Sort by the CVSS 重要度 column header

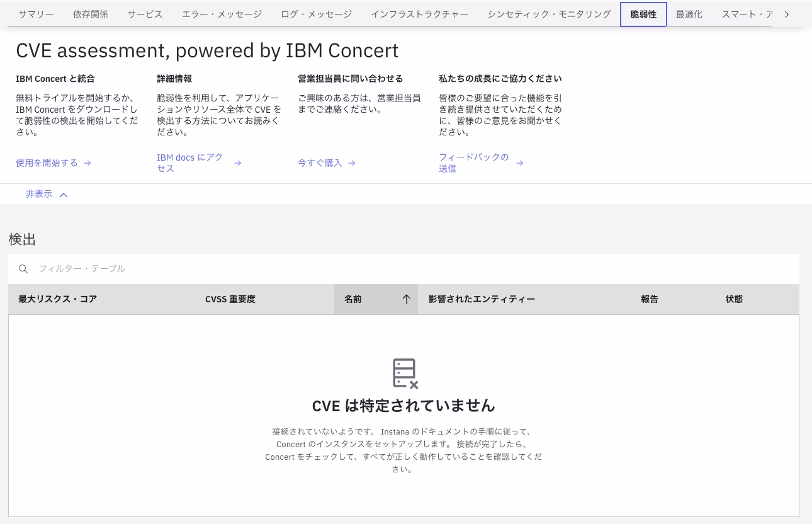click(230, 299)
